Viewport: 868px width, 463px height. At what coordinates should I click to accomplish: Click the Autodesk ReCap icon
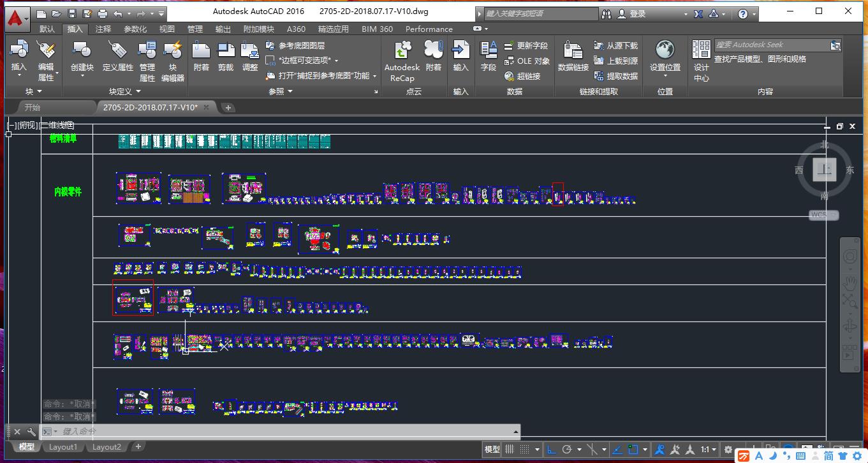[402, 61]
